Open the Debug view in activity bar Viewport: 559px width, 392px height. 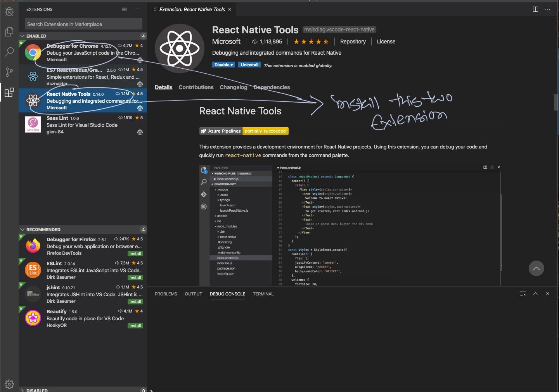point(9,12)
